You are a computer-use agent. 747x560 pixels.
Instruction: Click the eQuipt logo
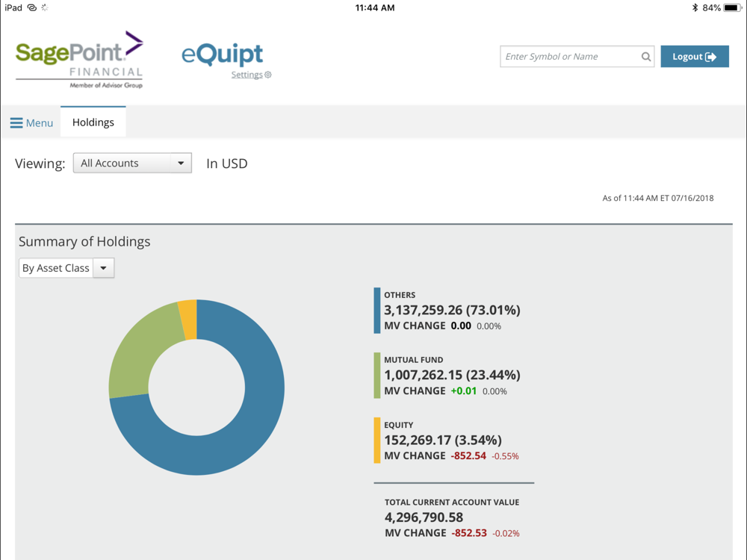pos(223,55)
